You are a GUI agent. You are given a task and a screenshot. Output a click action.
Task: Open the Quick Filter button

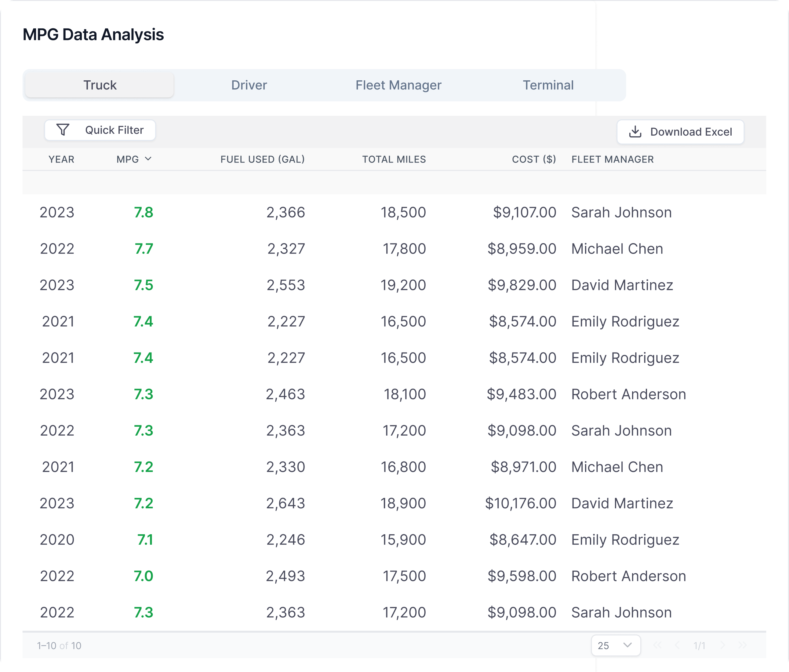(100, 130)
